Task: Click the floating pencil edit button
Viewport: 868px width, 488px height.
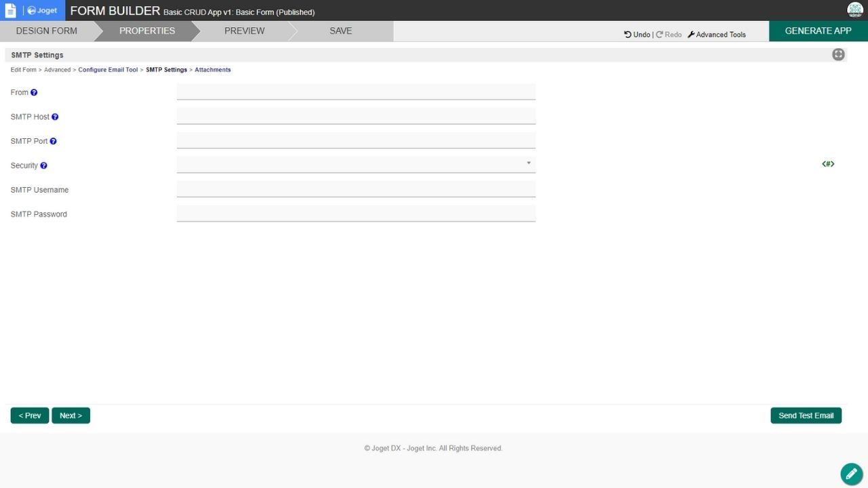Action: click(851, 474)
